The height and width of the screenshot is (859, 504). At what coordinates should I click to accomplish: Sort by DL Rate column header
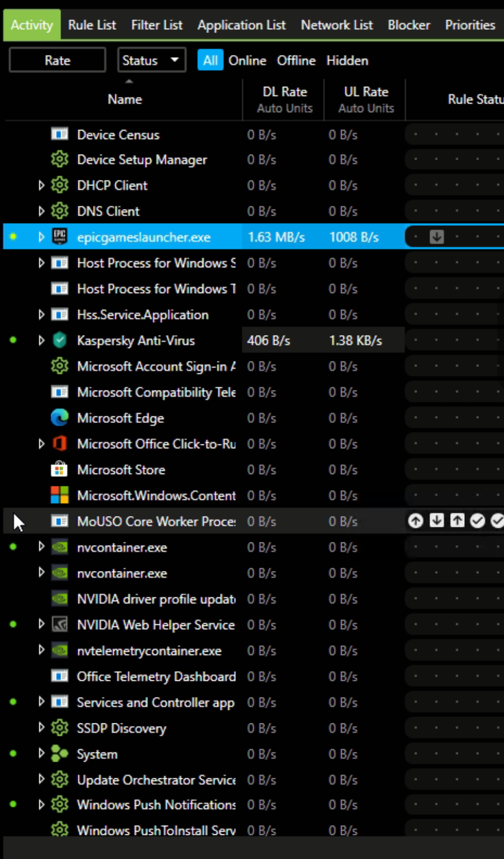tap(284, 99)
